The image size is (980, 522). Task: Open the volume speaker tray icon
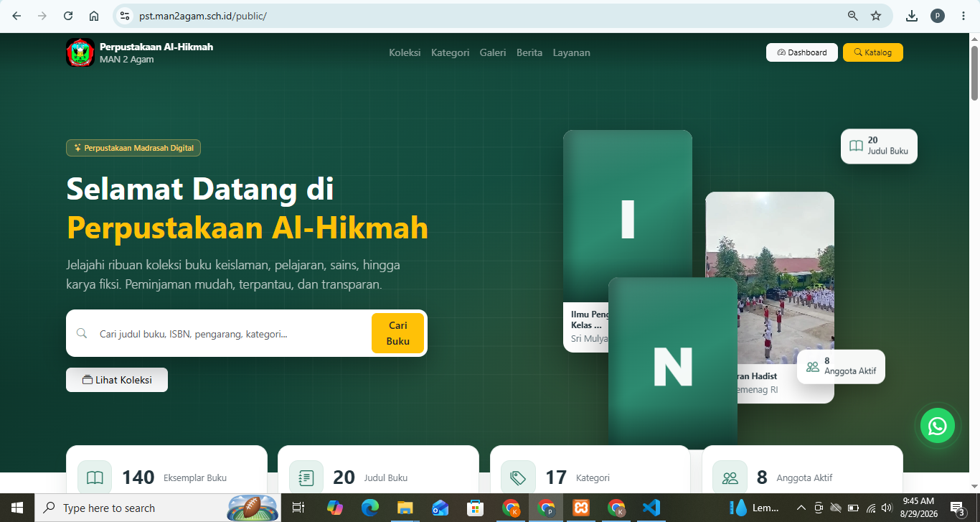point(887,508)
